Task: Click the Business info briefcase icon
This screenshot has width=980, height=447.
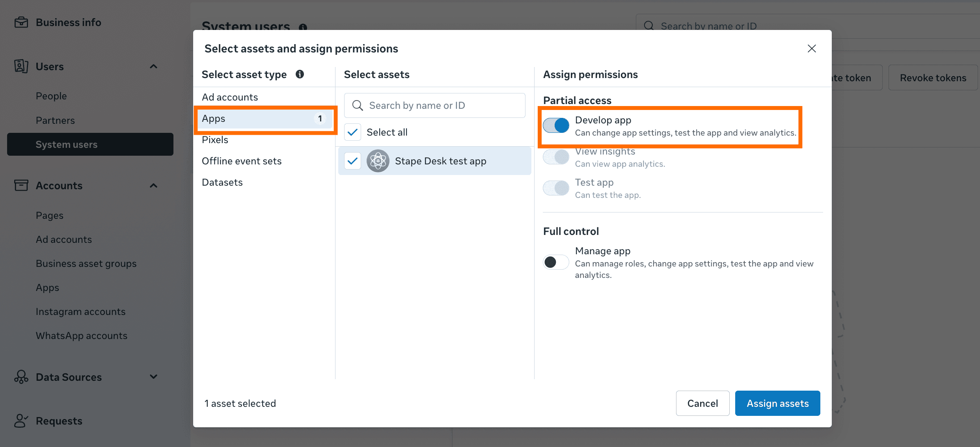Action: click(x=21, y=22)
